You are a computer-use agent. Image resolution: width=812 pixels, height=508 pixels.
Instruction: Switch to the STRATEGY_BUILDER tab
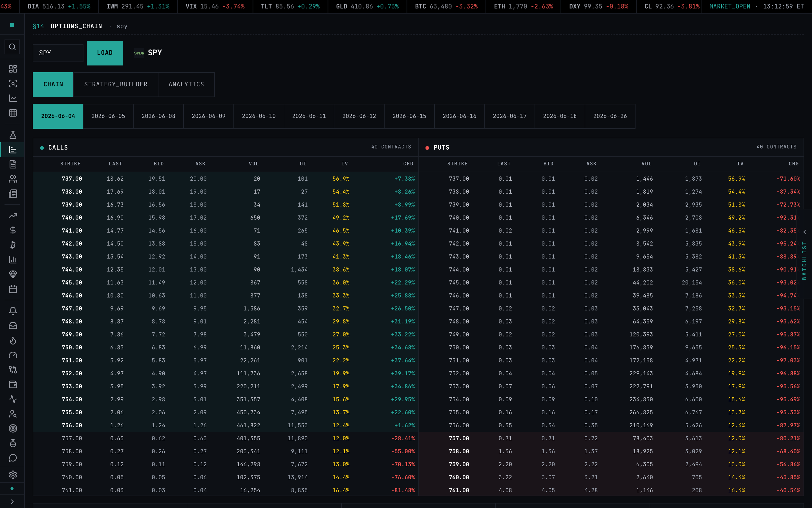point(116,85)
